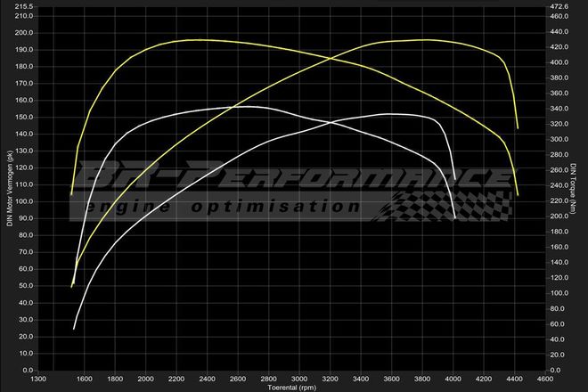This screenshot has width=588, height=392.
Task: Click the 280.0 torque axis label
Action: point(559,155)
